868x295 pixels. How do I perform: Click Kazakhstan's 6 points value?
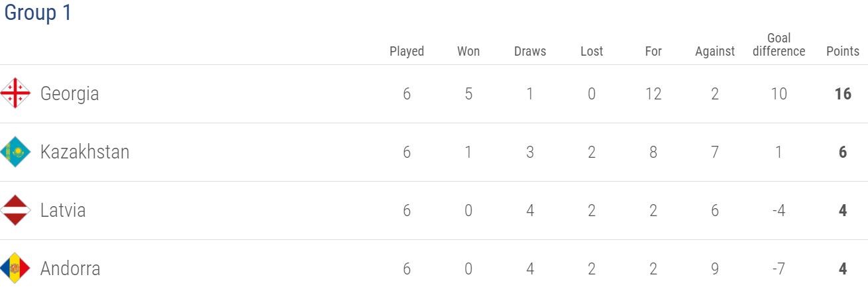843,152
